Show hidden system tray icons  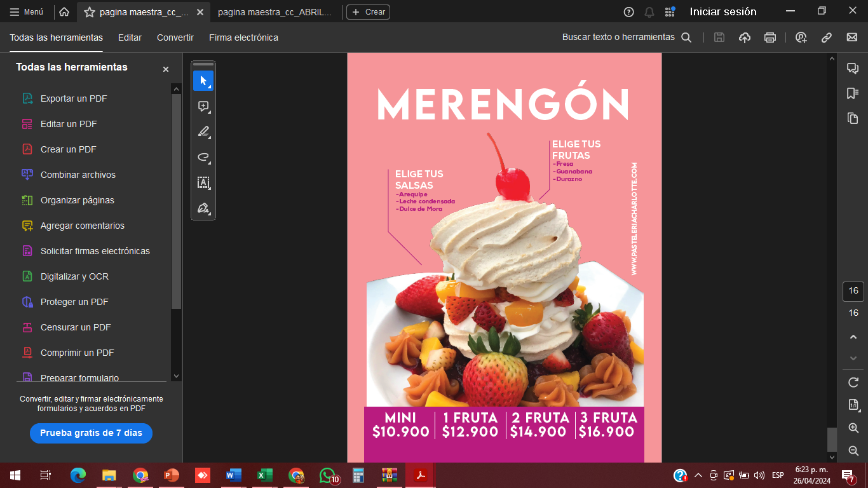point(698,475)
